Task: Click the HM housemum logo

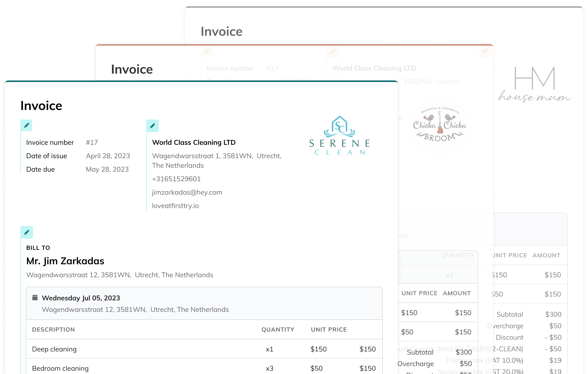Action: tap(535, 84)
